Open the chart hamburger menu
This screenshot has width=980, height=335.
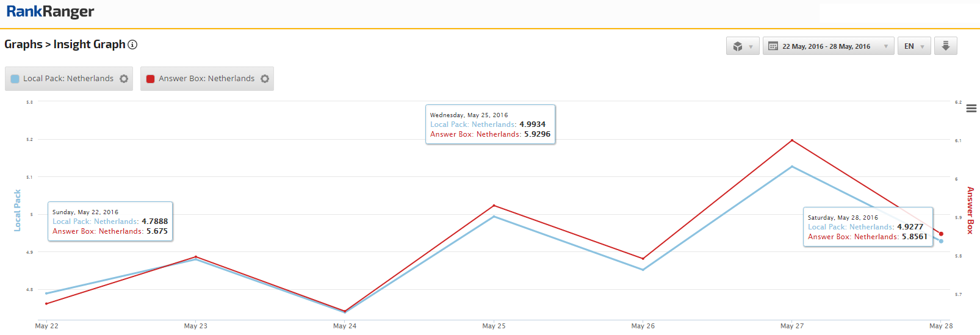pos(971,109)
